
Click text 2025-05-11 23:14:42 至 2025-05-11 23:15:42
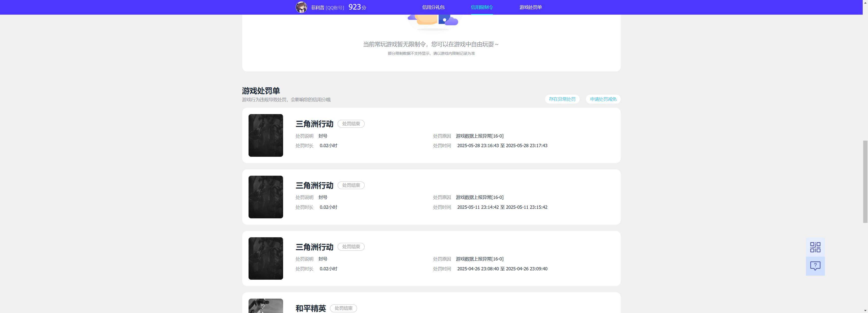[502, 207]
